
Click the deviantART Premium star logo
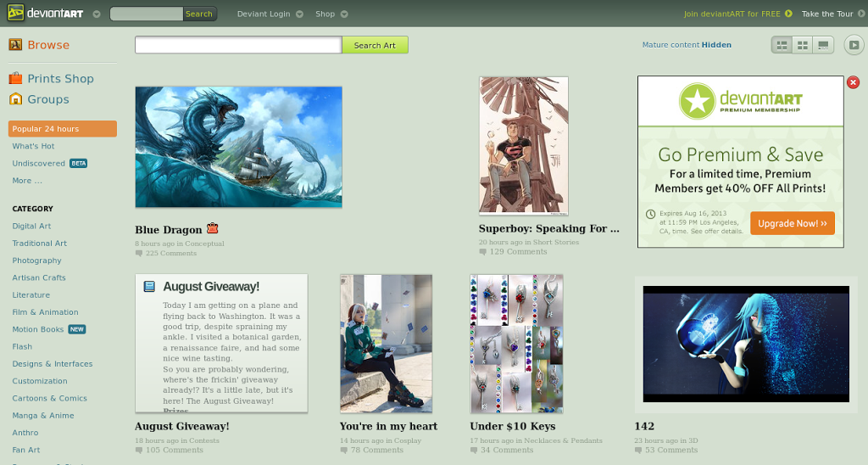coord(697,101)
